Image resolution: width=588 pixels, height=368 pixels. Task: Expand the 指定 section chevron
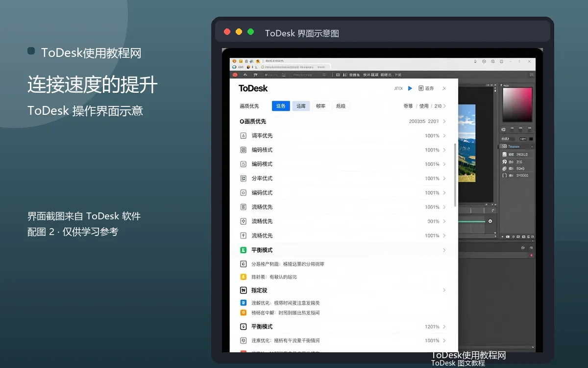click(444, 290)
